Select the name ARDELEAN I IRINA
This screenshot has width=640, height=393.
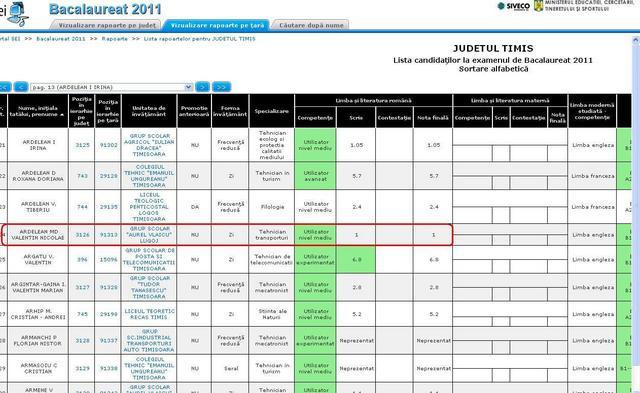click(38, 145)
